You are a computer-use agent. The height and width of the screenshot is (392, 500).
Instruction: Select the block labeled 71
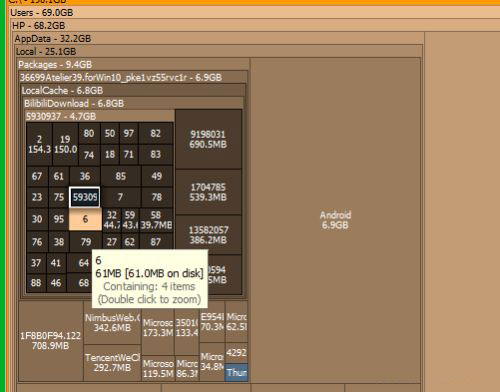[x=129, y=155]
